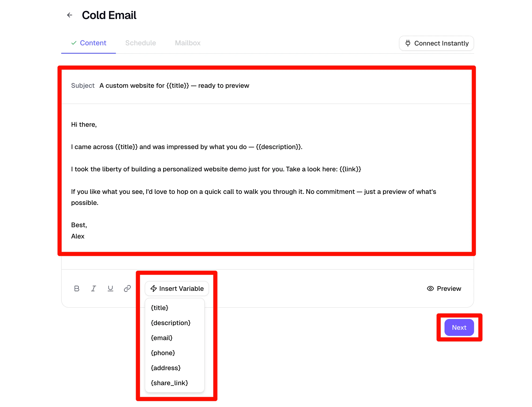Click the back arrow next to Cold Email
Viewport: 532px width, 407px height.
point(70,15)
